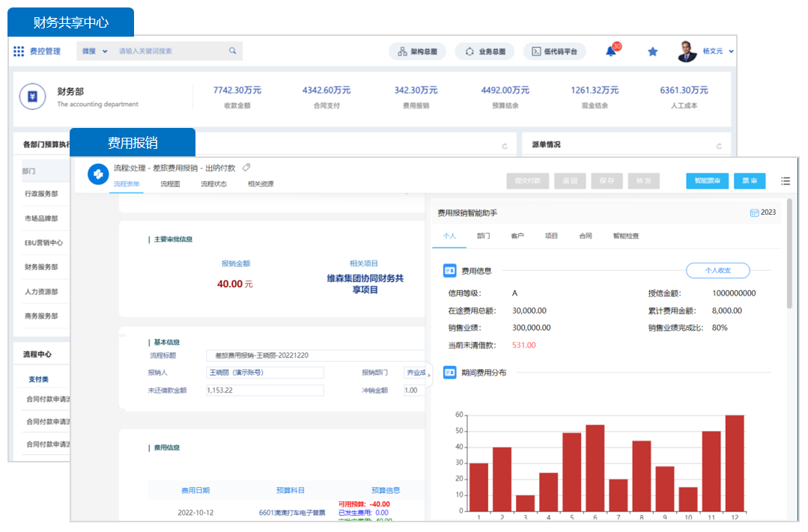808x532 pixels.
Task: Click the 个人收支 pill button
Action: (718, 270)
